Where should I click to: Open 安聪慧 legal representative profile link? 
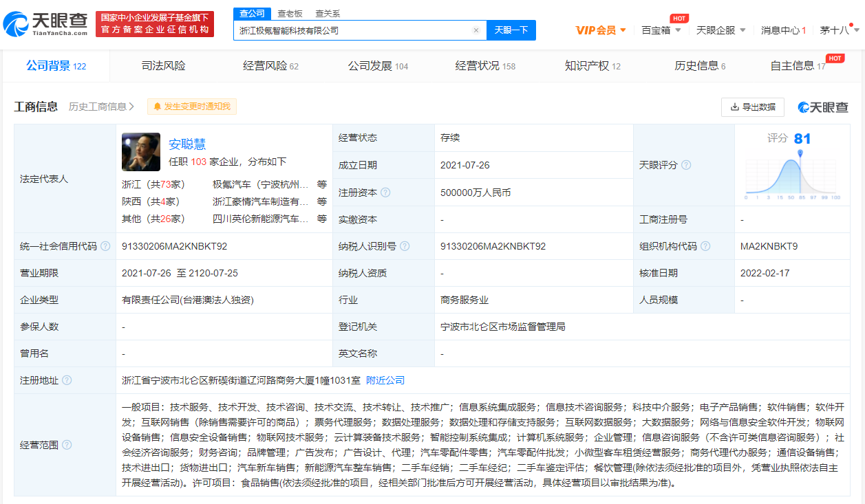click(x=187, y=144)
